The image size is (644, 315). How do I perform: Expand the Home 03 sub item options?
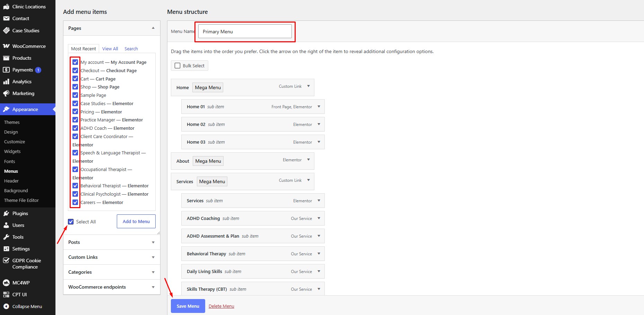point(319,142)
